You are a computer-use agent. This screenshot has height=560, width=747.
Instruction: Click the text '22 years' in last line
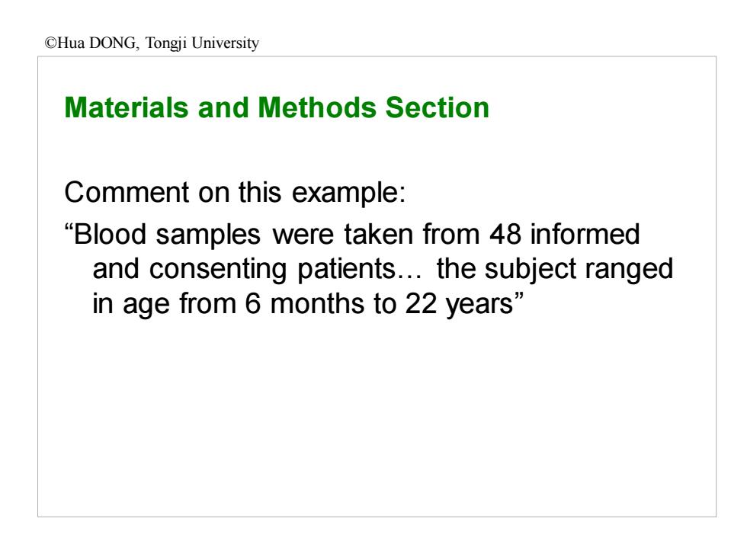tap(459, 305)
